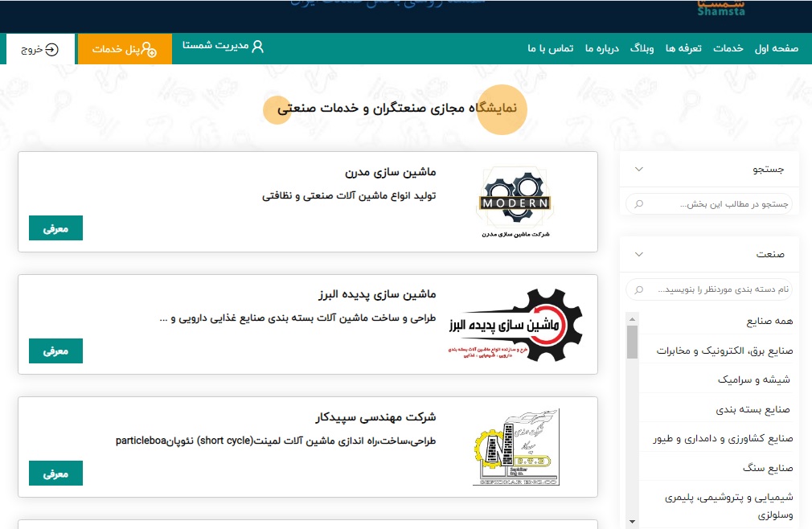Open the تماس با ما page
The image size is (812, 529).
tap(551, 49)
